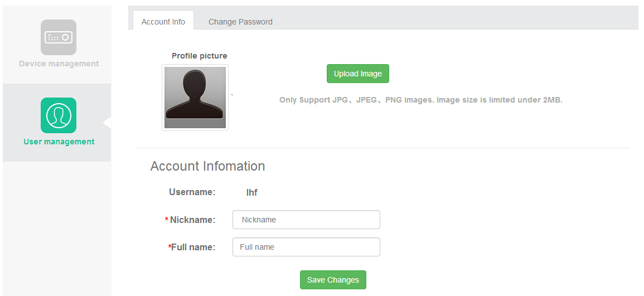
Task: Click the Device management sidebar label
Action: click(x=59, y=64)
